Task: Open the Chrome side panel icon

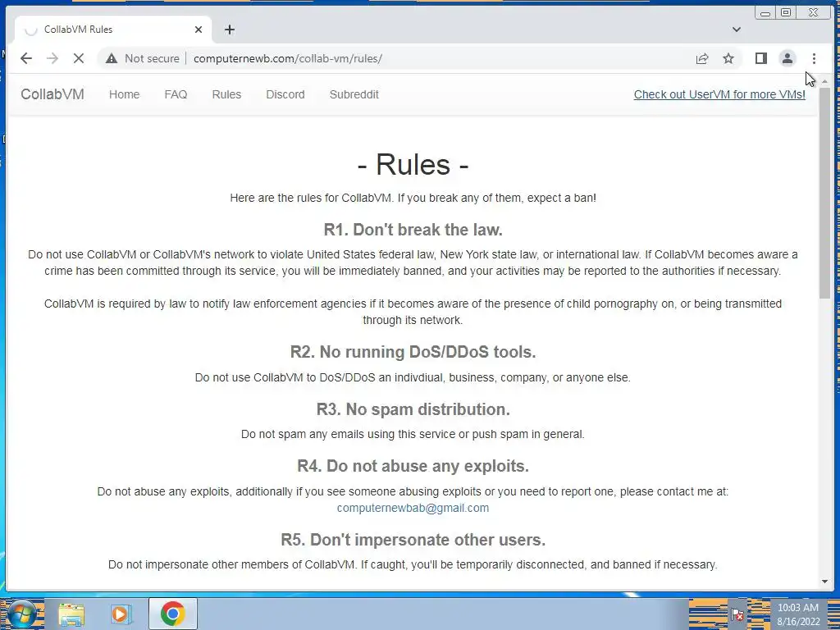Action: pos(760,58)
